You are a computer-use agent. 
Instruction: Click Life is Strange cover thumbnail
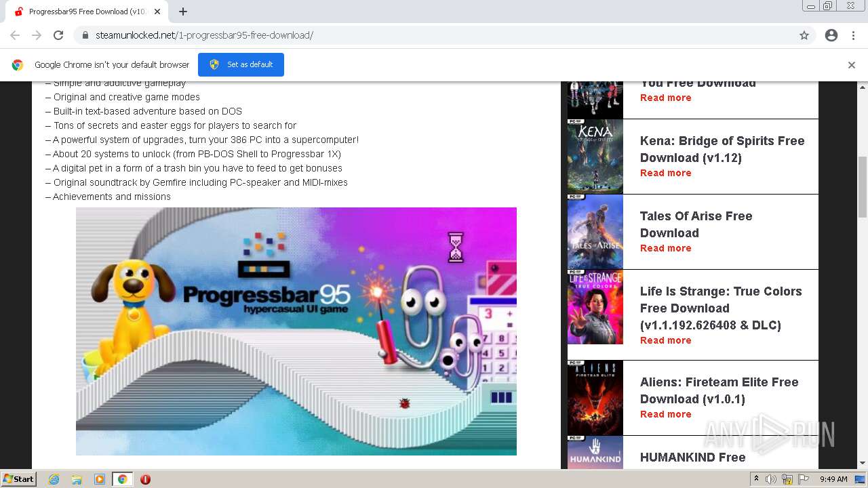(x=595, y=307)
